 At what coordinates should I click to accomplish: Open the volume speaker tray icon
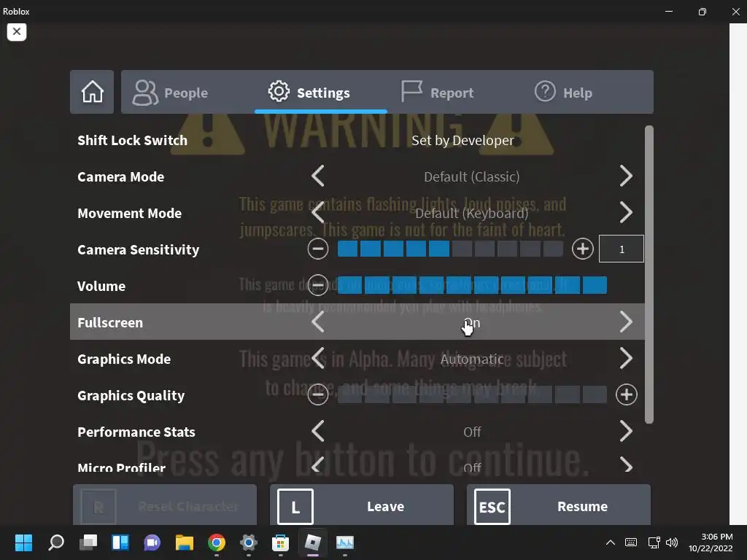pyautogui.click(x=672, y=542)
